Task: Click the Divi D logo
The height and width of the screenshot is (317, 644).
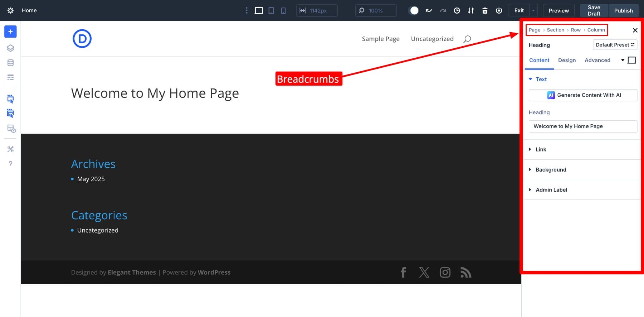Action: [x=82, y=39]
